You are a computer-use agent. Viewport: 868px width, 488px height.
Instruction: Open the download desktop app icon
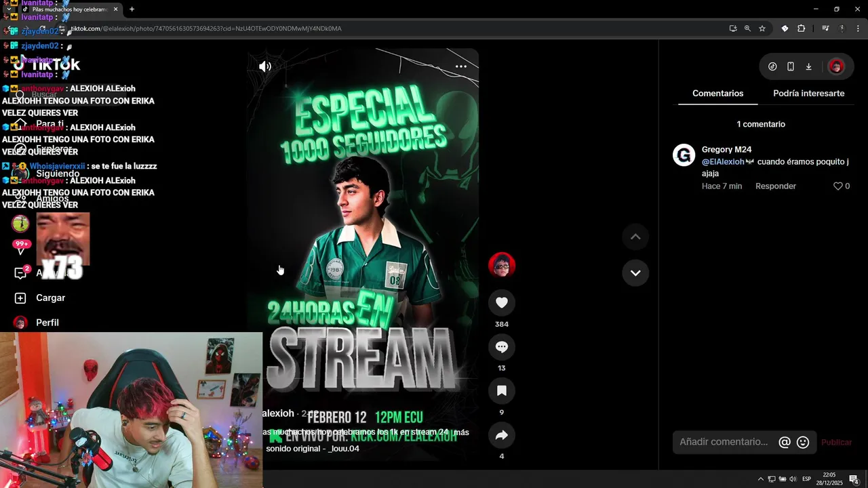click(808, 66)
